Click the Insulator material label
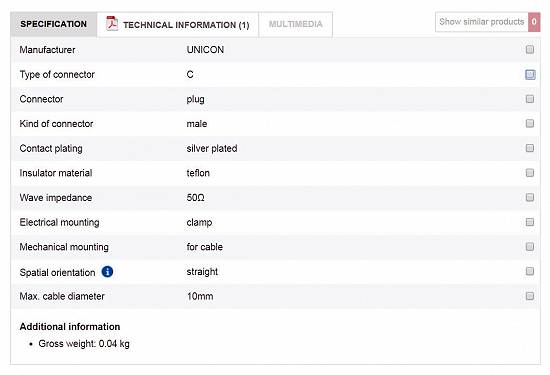Image resolution: width=550 pixels, height=375 pixels. pos(56,173)
